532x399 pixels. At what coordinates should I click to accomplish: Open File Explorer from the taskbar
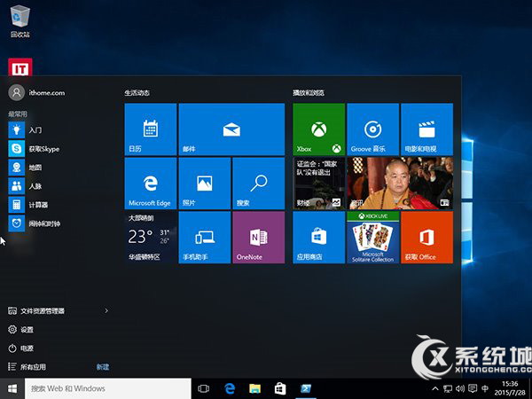[254, 388]
